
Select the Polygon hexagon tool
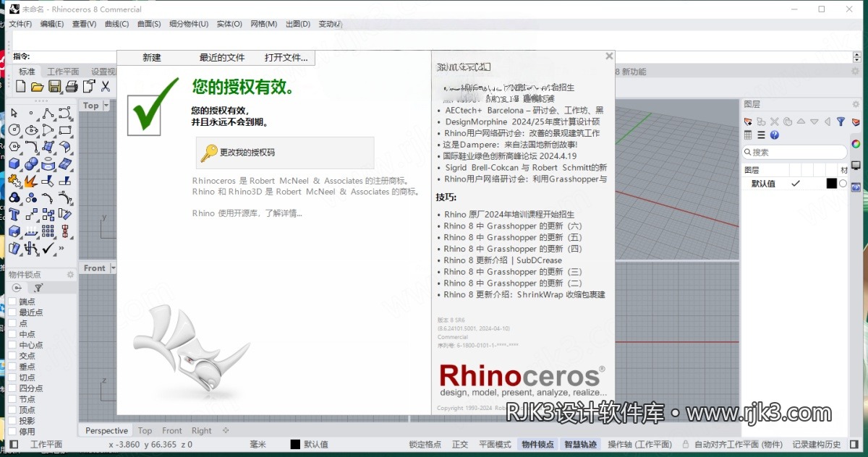pyautogui.click(x=14, y=147)
